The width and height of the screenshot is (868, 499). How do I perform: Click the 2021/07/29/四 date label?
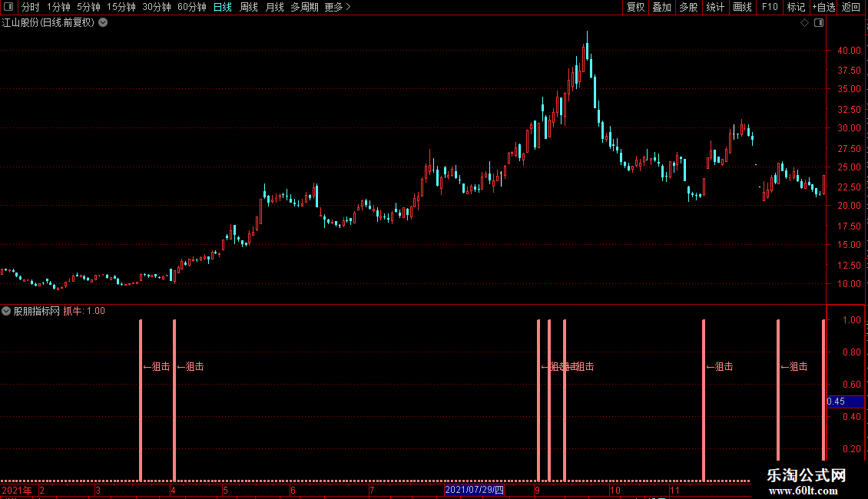point(474,490)
